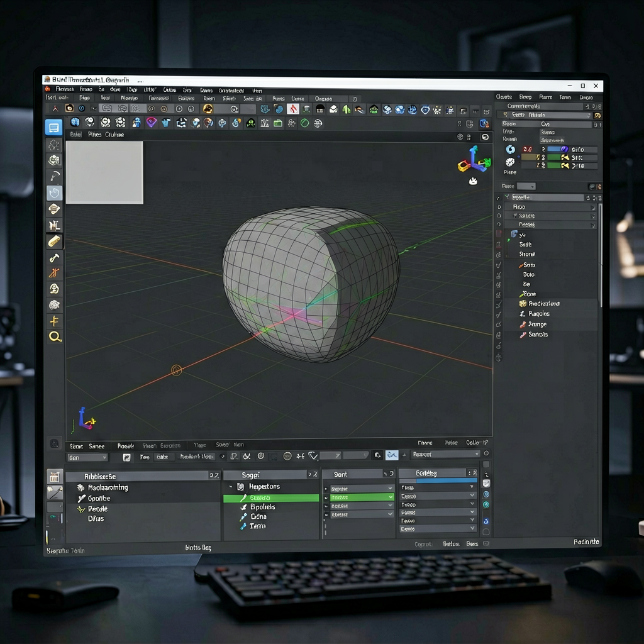Image resolution: width=644 pixels, height=644 pixels.
Task: Click the green leaf icon in top toolbar
Action: [347, 109]
